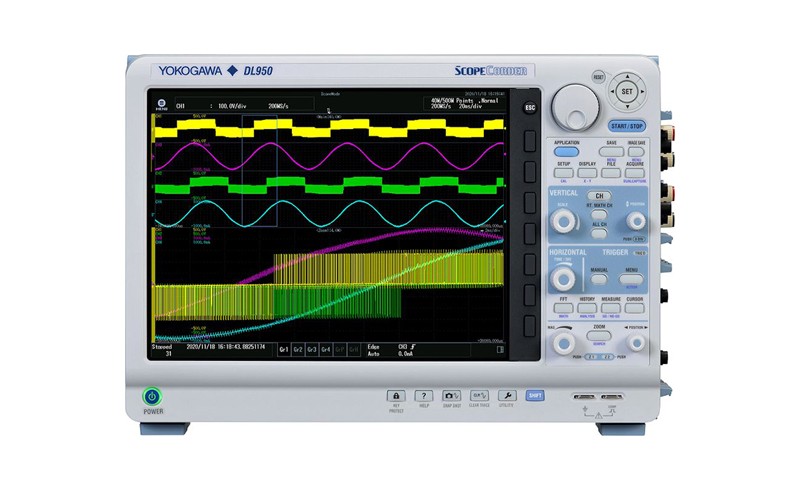Confirm with the SET key

pos(627,92)
